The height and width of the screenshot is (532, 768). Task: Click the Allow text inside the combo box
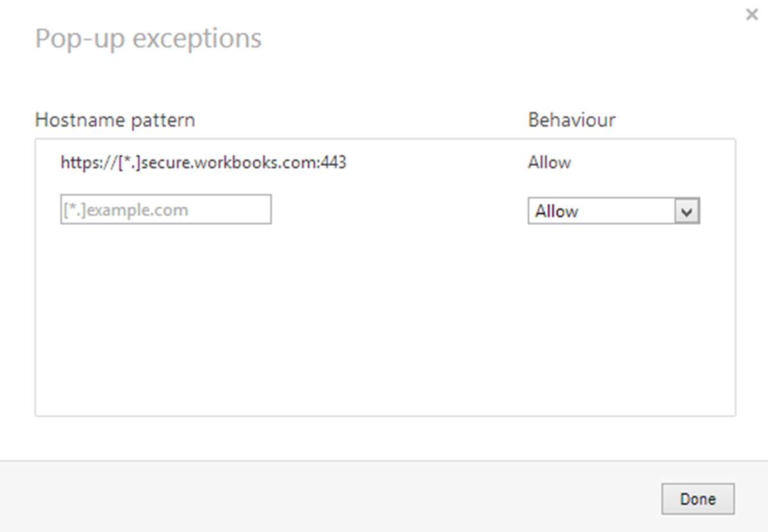point(557,211)
